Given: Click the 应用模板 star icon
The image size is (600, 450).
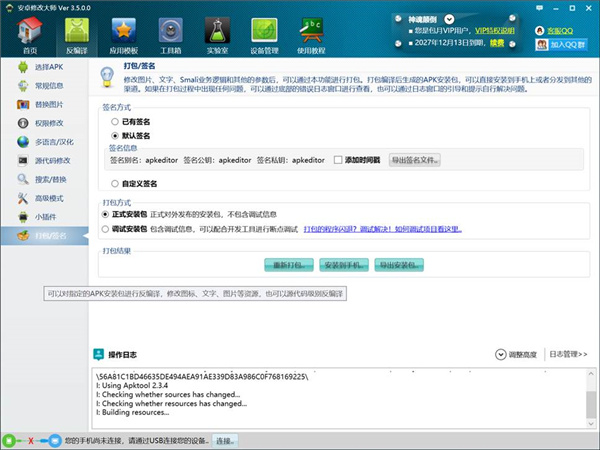Looking at the screenshot, I should 124,32.
